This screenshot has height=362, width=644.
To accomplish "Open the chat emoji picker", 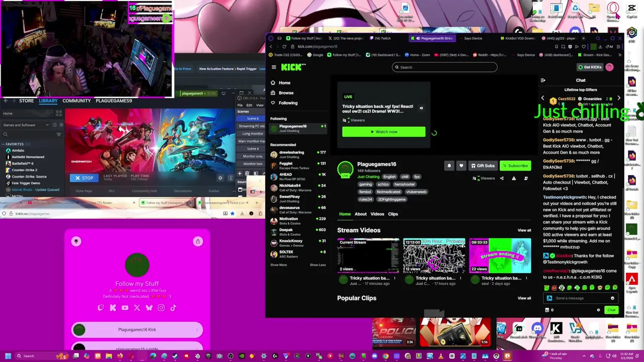I will (612, 298).
